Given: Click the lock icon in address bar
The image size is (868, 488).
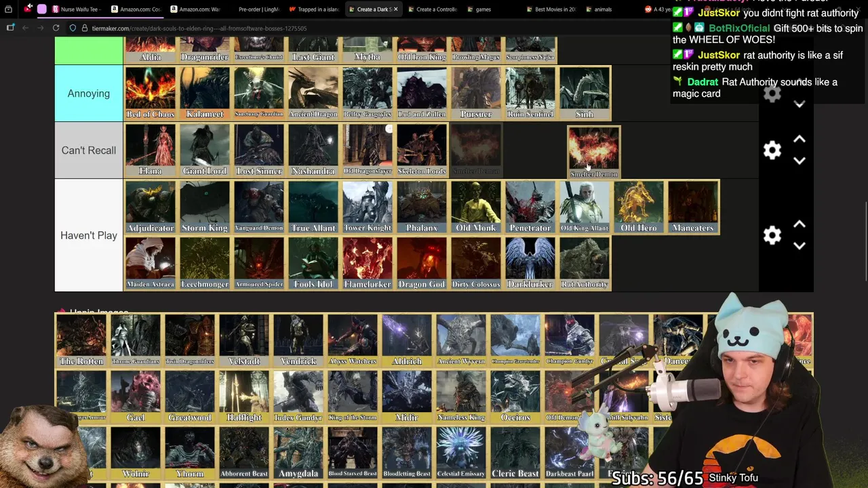Looking at the screenshot, I should point(84,28).
